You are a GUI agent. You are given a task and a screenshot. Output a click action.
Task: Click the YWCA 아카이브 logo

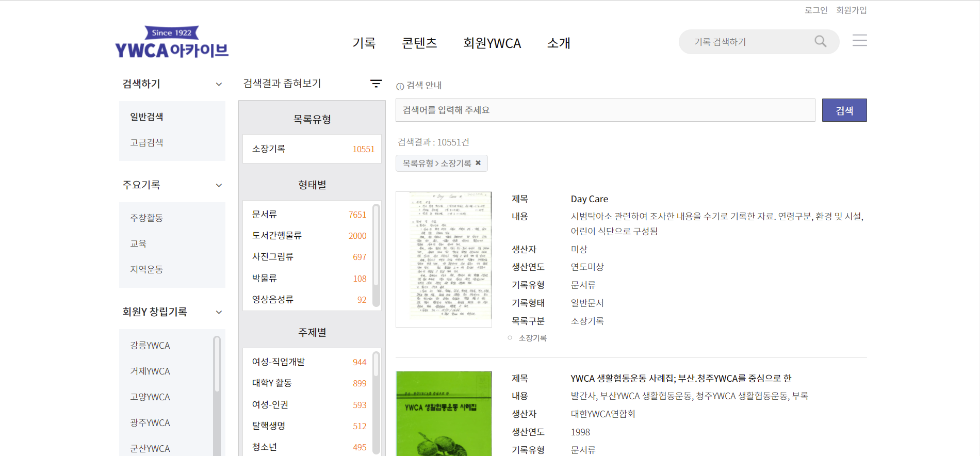click(x=172, y=42)
